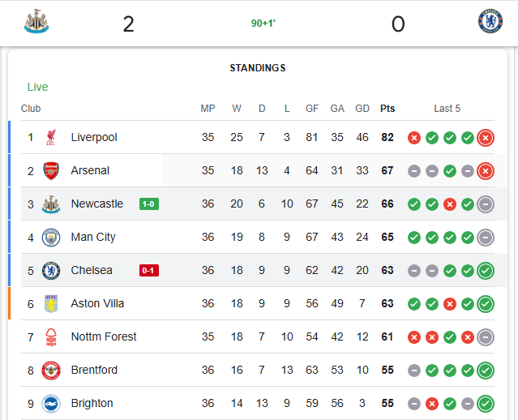Click Chelsea's latest green win result icon

[486, 270]
